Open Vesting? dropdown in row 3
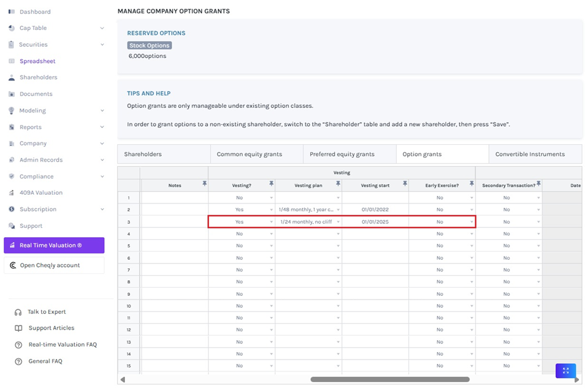The height and width of the screenshot is (392, 587). [x=271, y=222]
